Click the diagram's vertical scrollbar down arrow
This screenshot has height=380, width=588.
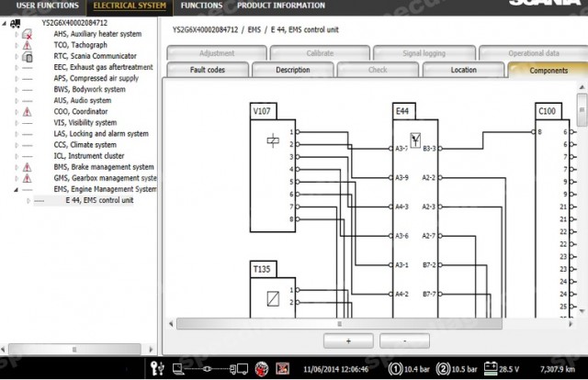tap(582, 311)
